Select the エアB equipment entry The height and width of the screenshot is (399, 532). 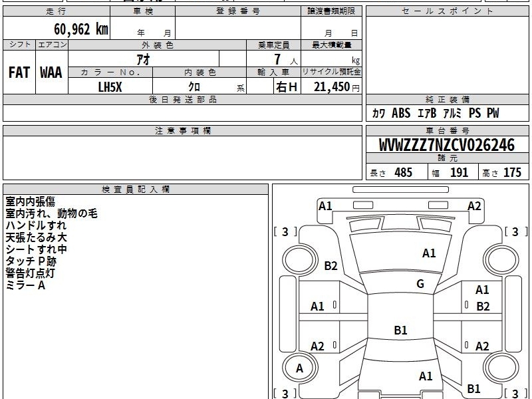(427, 113)
